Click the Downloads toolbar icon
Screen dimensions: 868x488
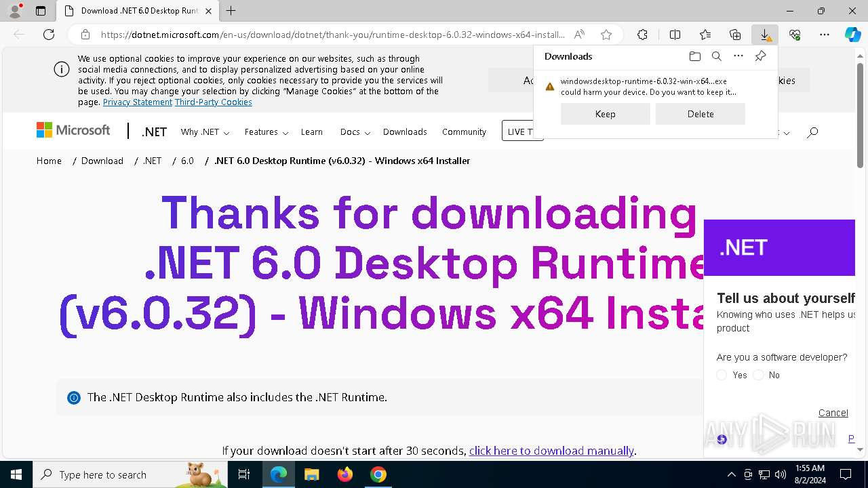click(x=765, y=35)
